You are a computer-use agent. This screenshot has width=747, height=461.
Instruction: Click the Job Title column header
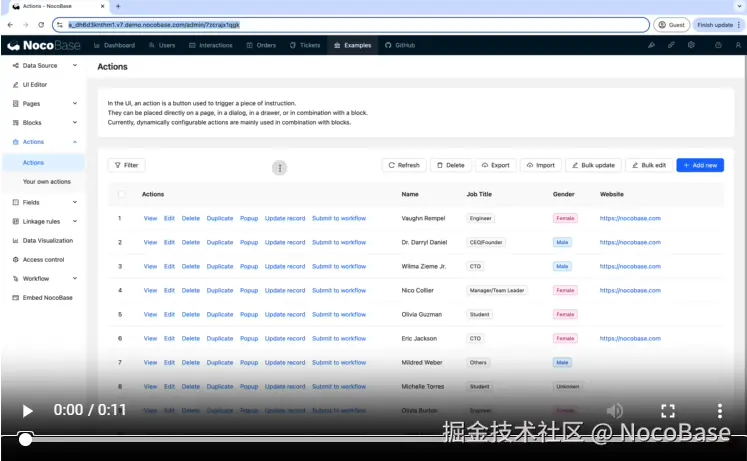[479, 194]
